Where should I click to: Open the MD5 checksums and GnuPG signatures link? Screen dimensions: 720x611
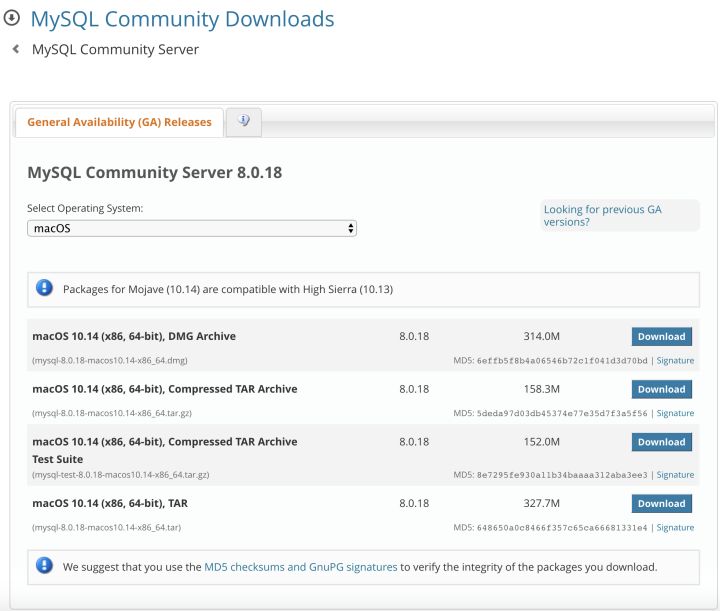[300, 567]
